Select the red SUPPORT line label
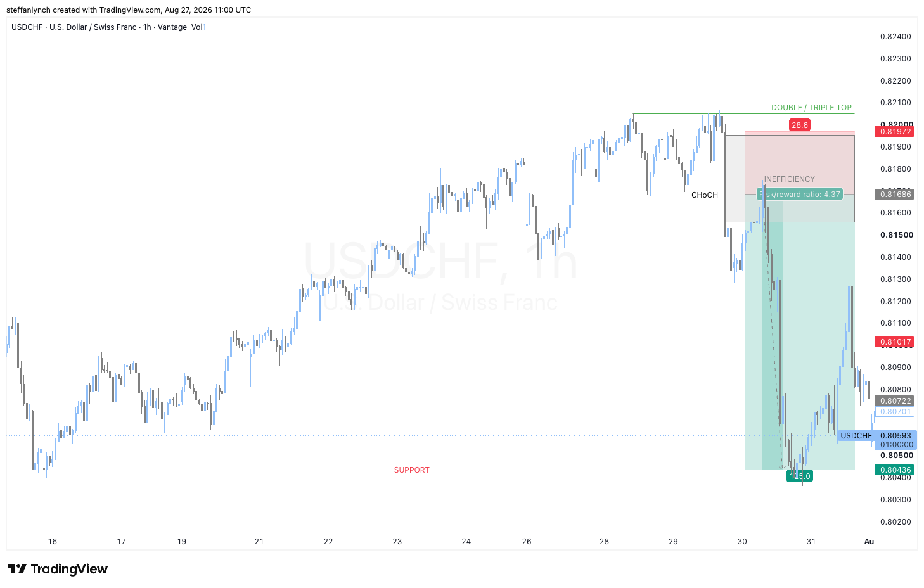924x588 pixels. 412,470
